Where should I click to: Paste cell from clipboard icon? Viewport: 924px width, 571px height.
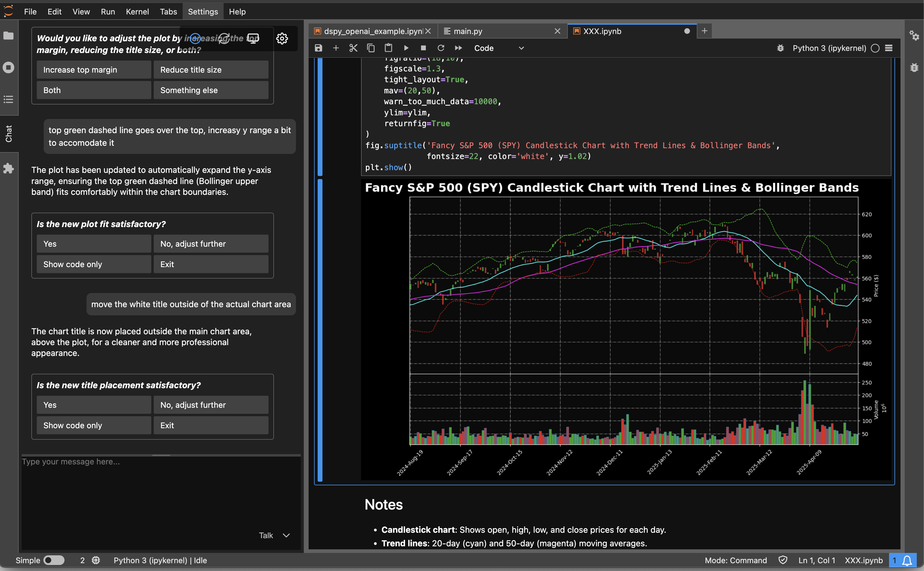tap(388, 48)
